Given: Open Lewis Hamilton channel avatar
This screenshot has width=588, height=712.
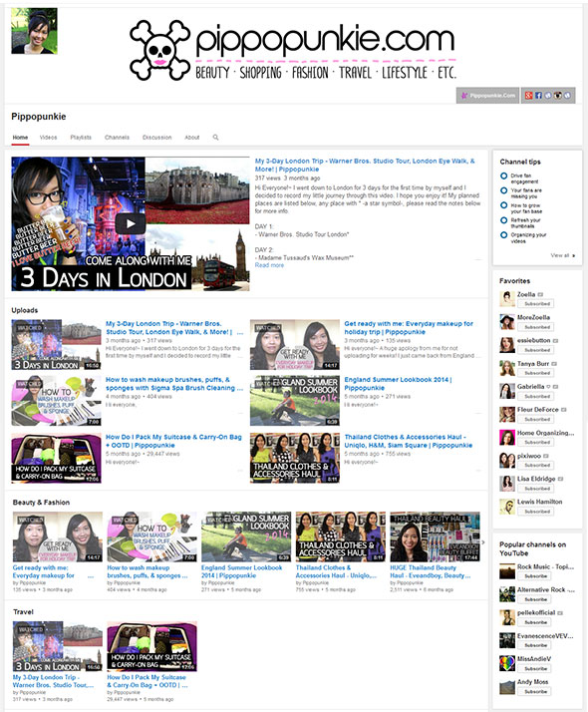Looking at the screenshot, I should tap(507, 507).
